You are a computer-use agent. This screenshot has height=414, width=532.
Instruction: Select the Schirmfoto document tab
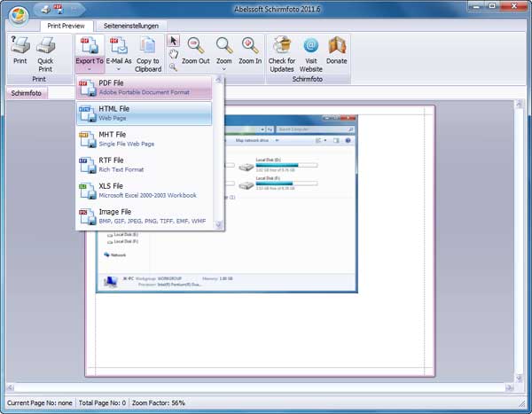coord(27,93)
